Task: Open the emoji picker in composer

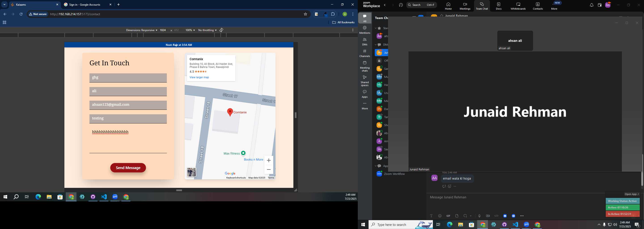Action: 440,216
